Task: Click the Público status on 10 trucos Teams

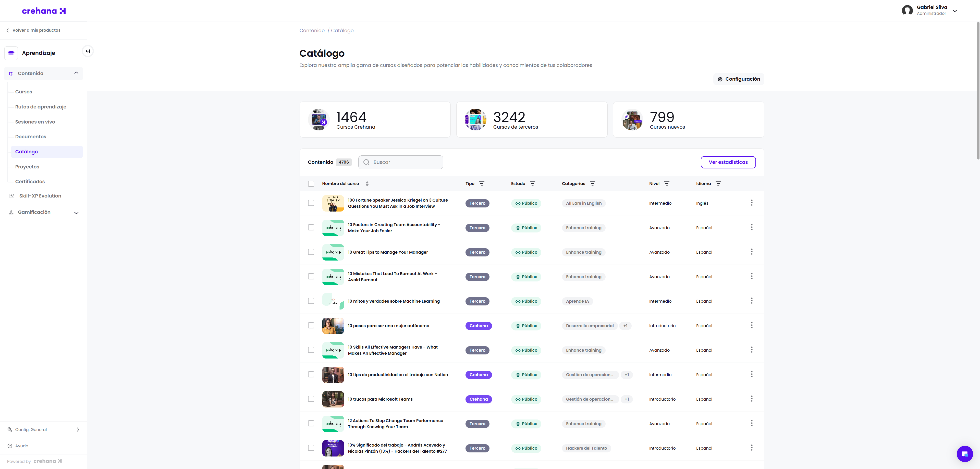Action: point(526,399)
